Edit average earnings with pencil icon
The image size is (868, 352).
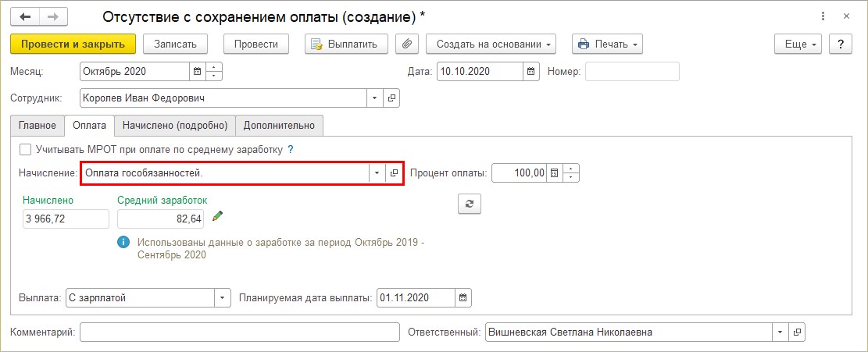[217, 215]
